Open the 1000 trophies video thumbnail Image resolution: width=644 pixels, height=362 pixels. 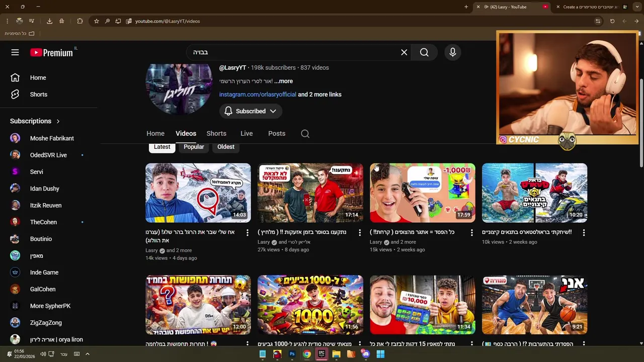[x=310, y=305]
